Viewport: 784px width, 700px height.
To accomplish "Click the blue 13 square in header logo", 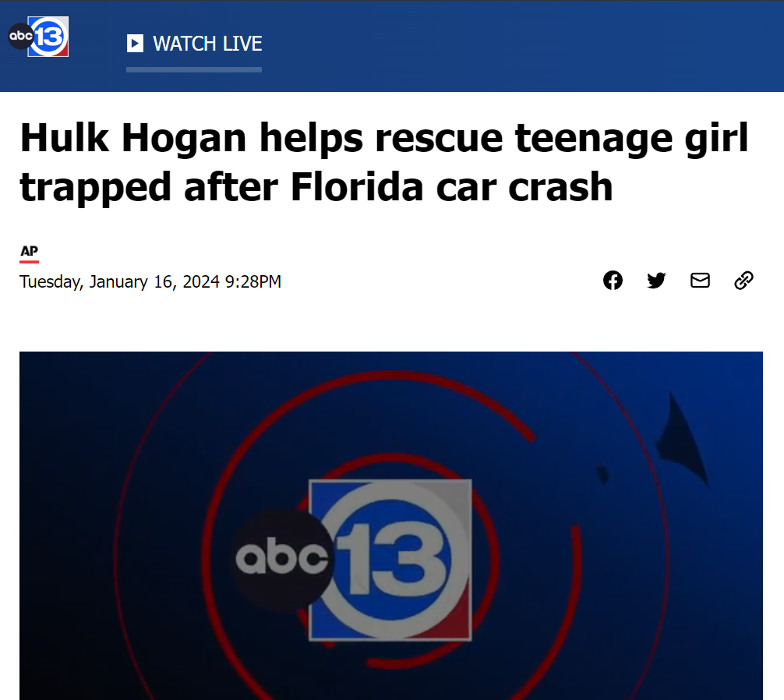I will [x=49, y=37].
